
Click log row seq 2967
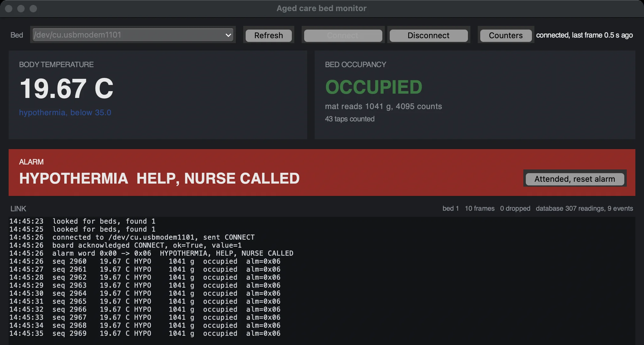point(145,317)
